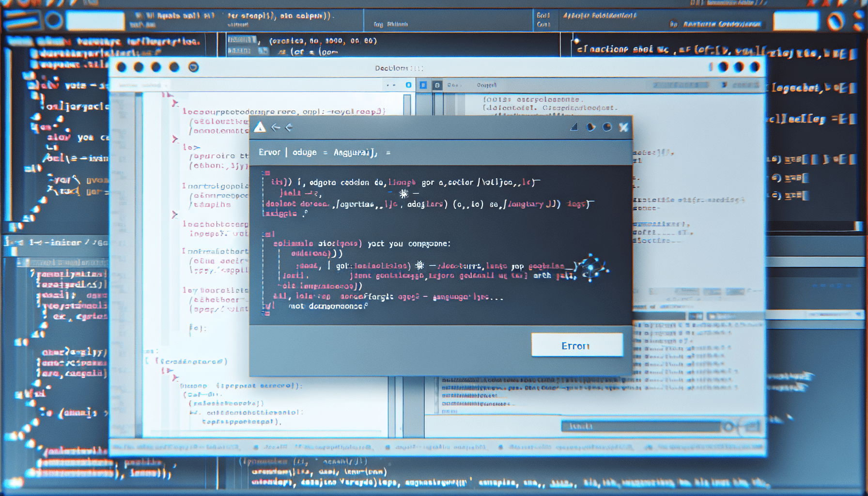
Task: Click the ring-shaped fifth button in Decblomn title bar
Action: click(193, 67)
